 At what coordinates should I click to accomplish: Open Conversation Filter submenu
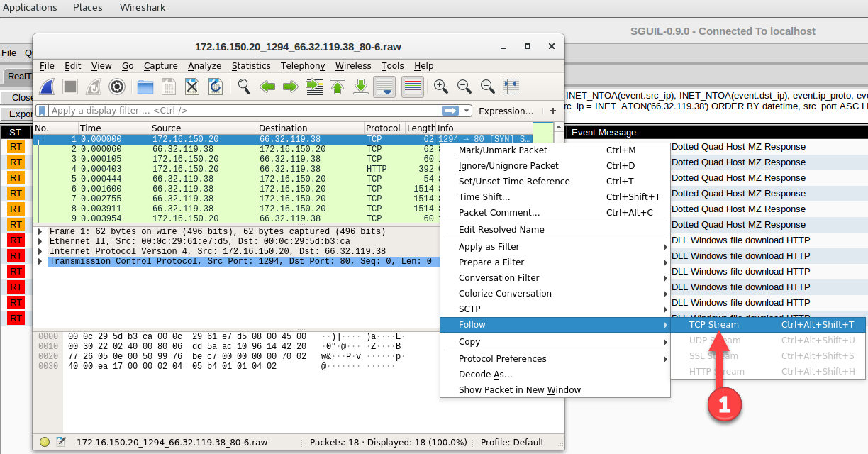coord(555,278)
